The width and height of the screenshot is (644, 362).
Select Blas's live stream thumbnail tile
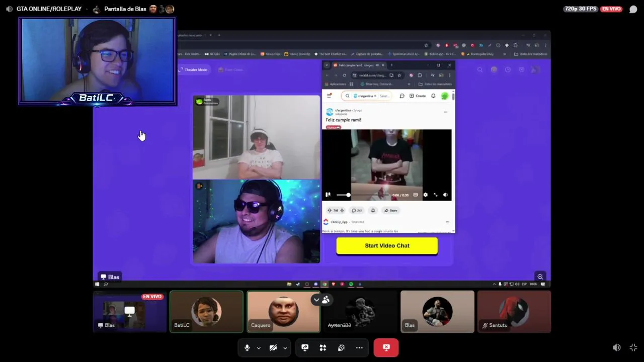(x=130, y=312)
